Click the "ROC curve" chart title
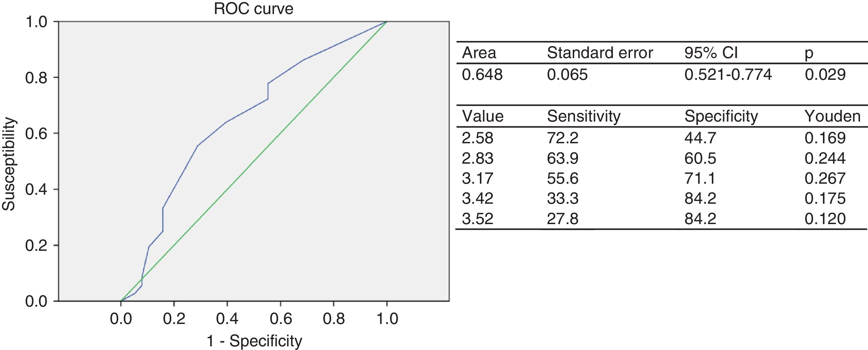The image size is (868, 350). (x=253, y=9)
